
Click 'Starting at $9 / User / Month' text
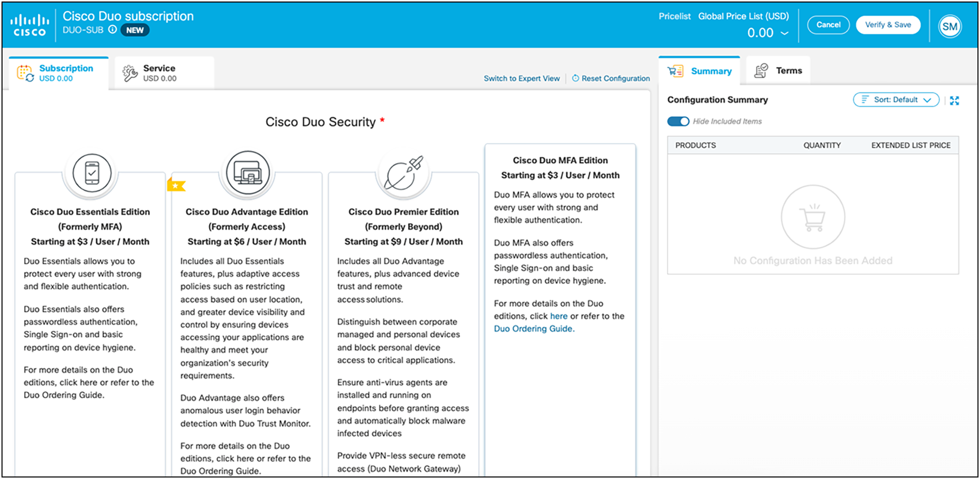pyautogui.click(x=403, y=242)
